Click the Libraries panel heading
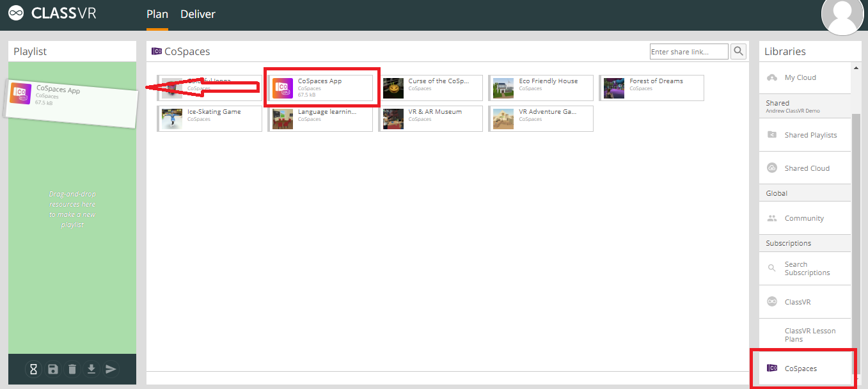Viewport: 868px width, 389px height. (x=785, y=51)
